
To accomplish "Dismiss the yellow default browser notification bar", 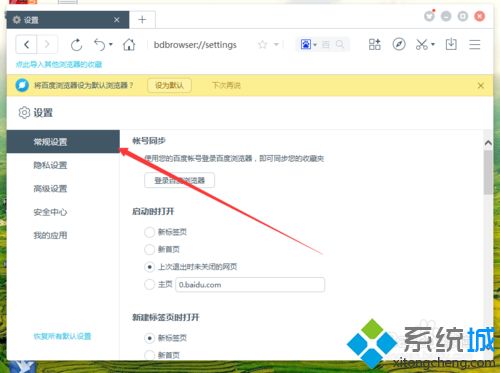I will [481, 86].
